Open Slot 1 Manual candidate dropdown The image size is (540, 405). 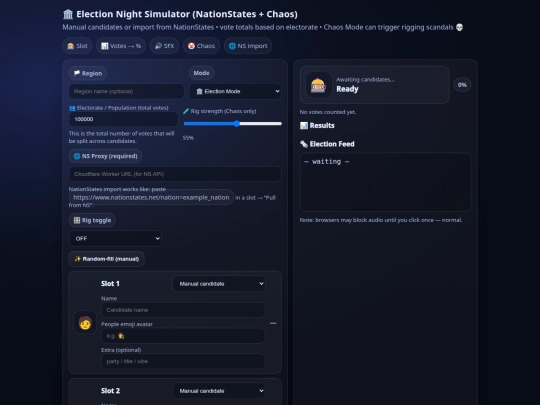[219, 284]
